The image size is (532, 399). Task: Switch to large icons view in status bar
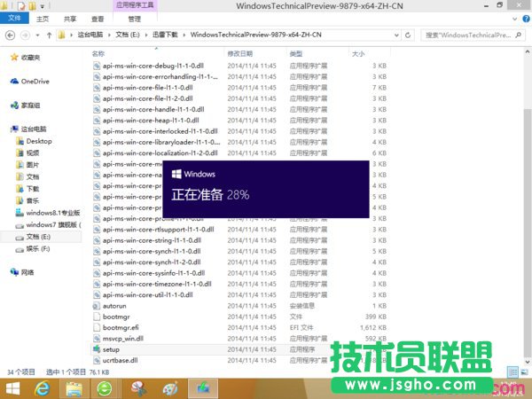pos(524,372)
